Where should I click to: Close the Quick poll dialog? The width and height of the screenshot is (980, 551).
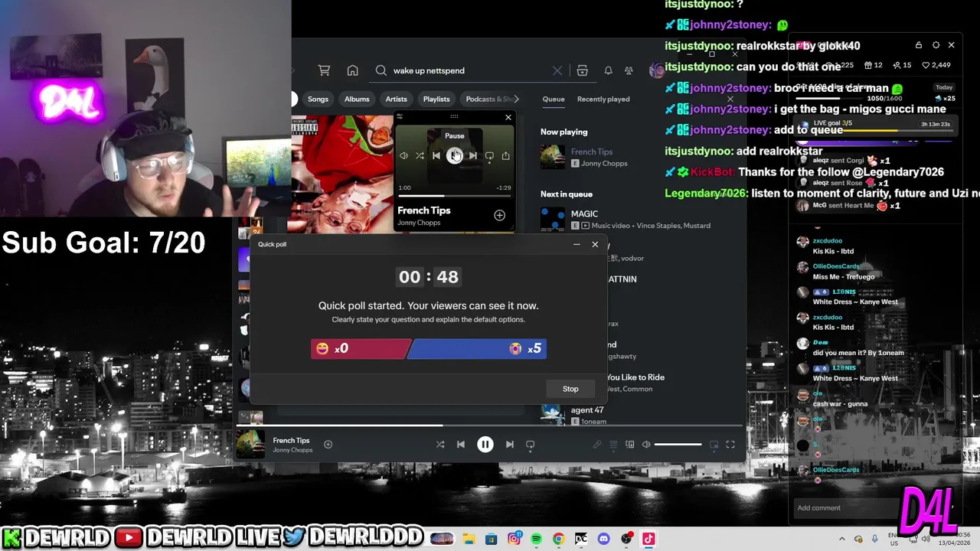(595, 245)
